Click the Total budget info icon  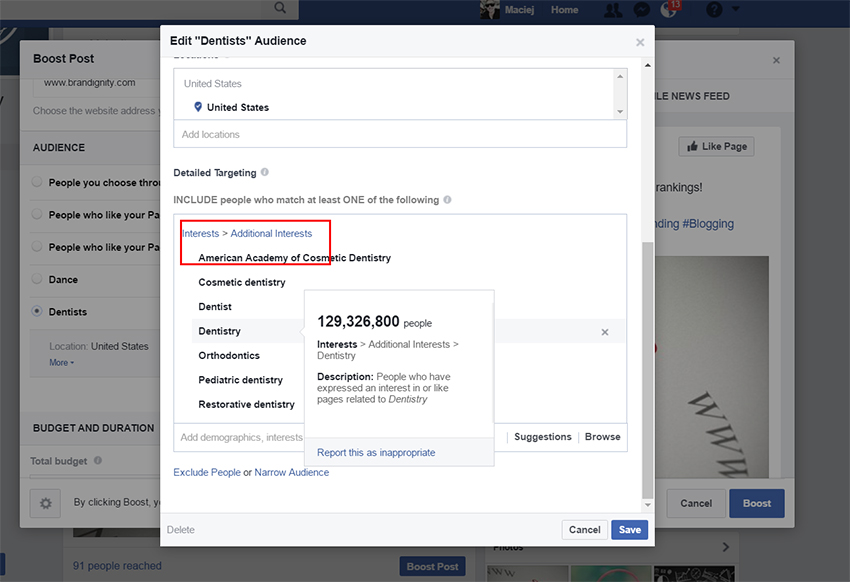98,460
